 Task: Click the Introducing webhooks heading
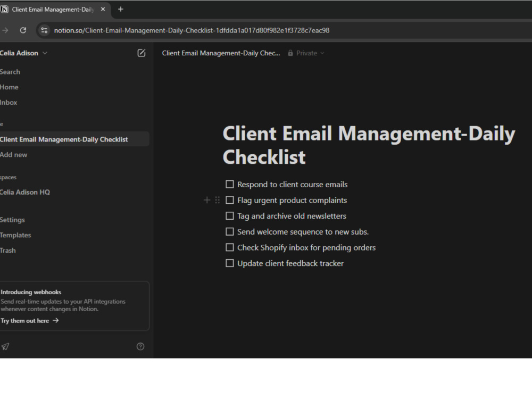click(31, 292)
